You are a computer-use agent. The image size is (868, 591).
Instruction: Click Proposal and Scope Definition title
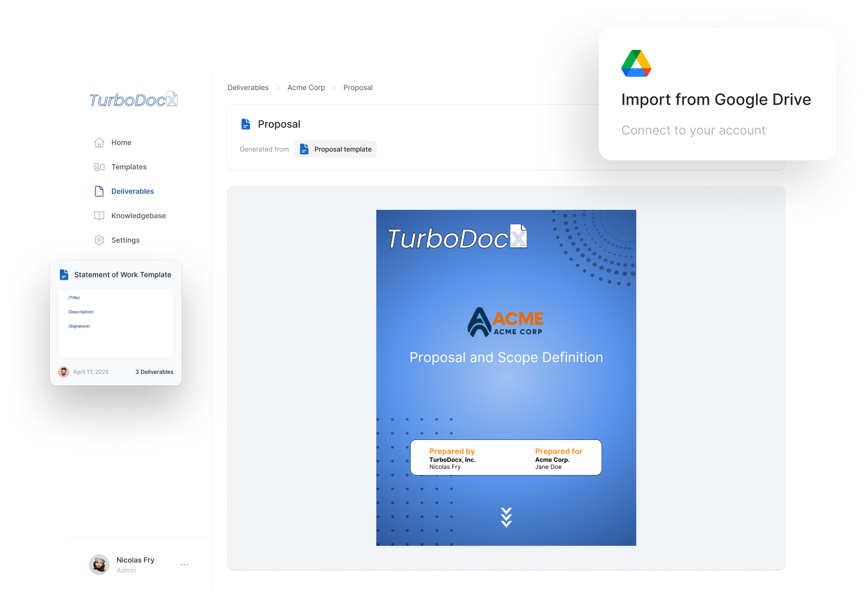point(506,358)
